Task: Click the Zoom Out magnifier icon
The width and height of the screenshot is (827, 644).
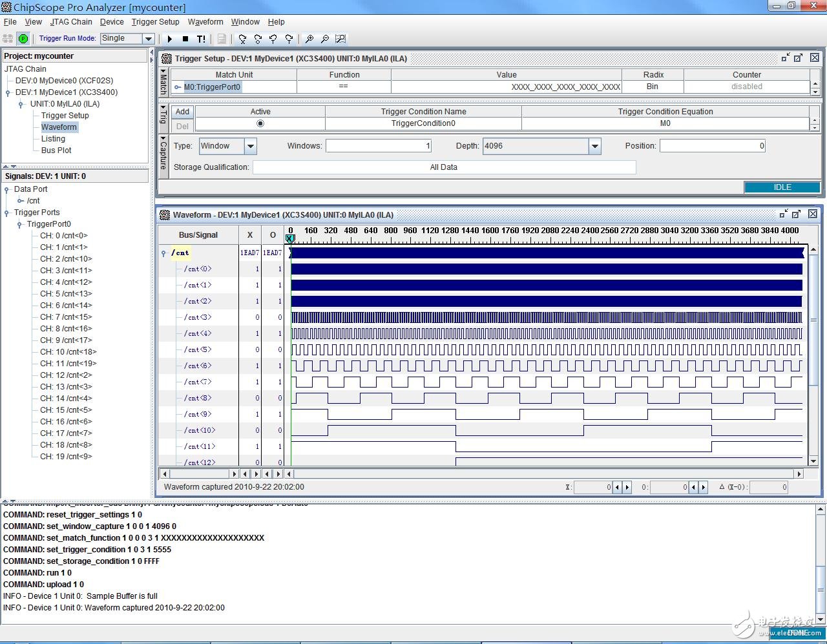Action: pyautogui.click(x=324, y=39)
